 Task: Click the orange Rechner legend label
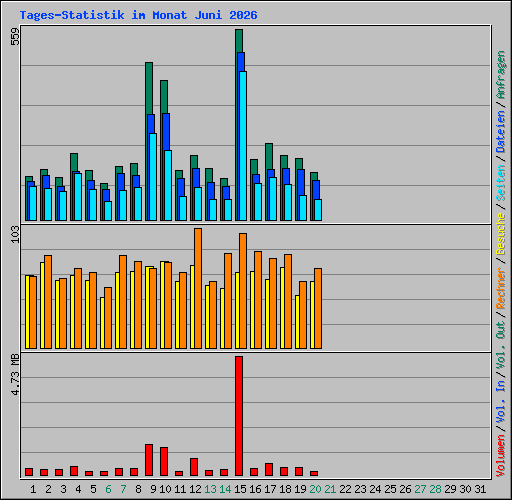pos(501,288)
